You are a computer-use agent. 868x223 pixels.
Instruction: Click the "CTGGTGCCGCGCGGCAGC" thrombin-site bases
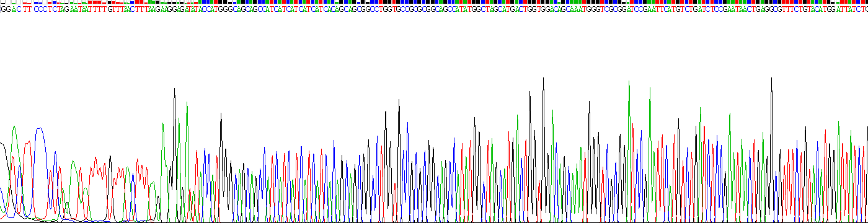[414, 10]
